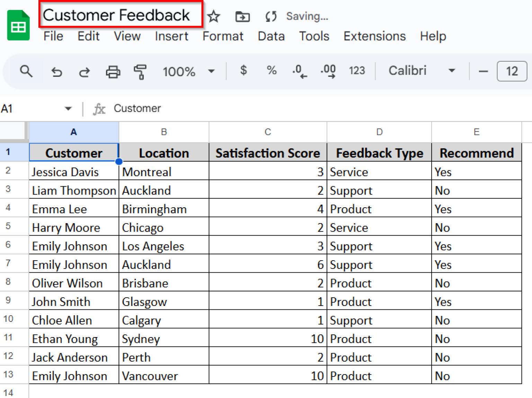Format selection as percent
The image size is (532, 398).
(272, 71)
